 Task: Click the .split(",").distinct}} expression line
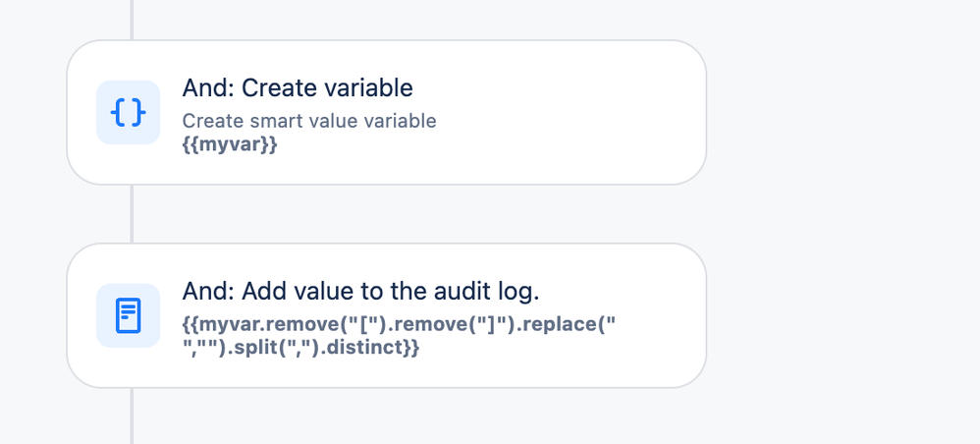(301, 347)
